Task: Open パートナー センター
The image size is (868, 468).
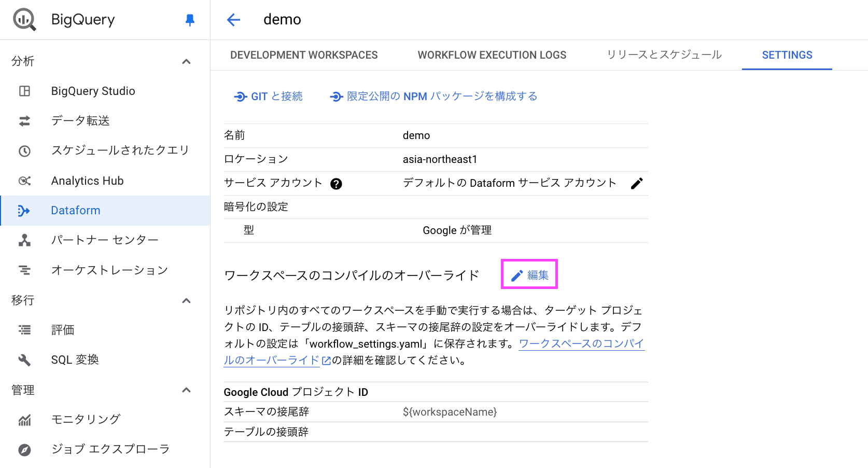Action: 104,240
